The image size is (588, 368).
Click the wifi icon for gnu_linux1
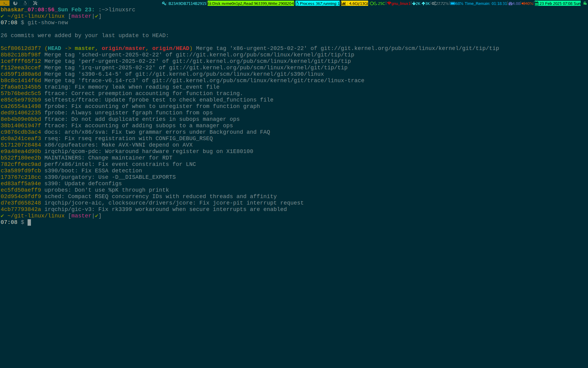coord(389,4)
